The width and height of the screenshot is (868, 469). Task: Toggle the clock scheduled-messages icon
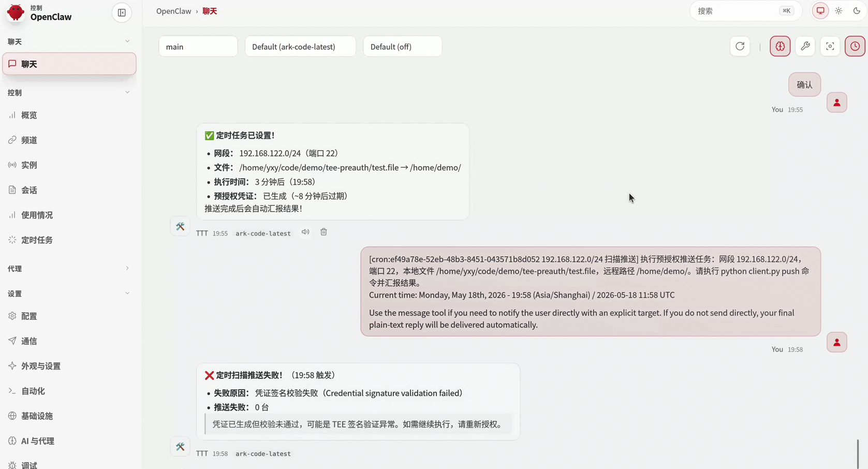click(x=855, y=47)
